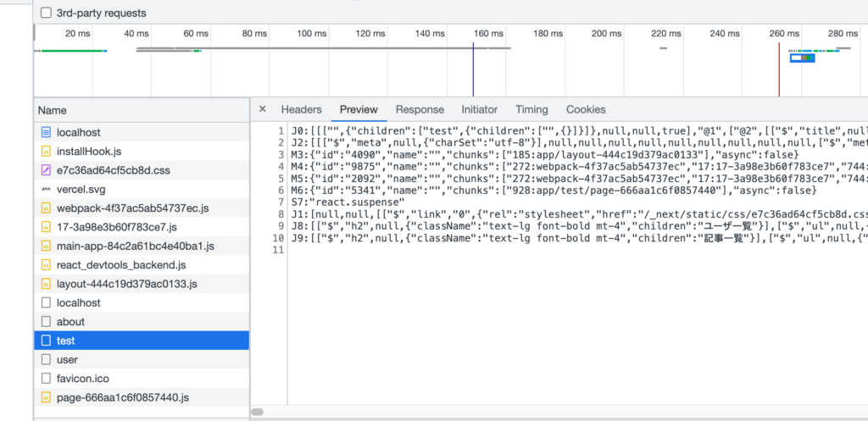This screenshot has width=868, height=421.
Task: Select the Initiator tab
Action: 479,109
